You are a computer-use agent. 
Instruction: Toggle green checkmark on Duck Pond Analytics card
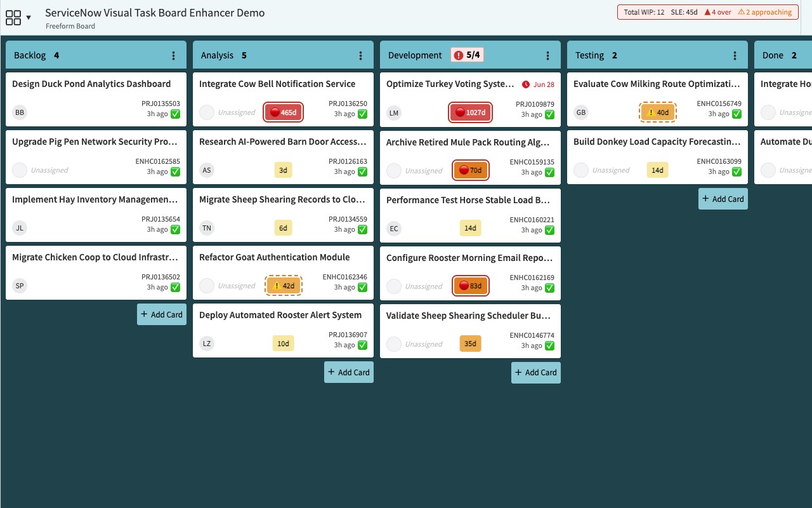click(176, 114)
